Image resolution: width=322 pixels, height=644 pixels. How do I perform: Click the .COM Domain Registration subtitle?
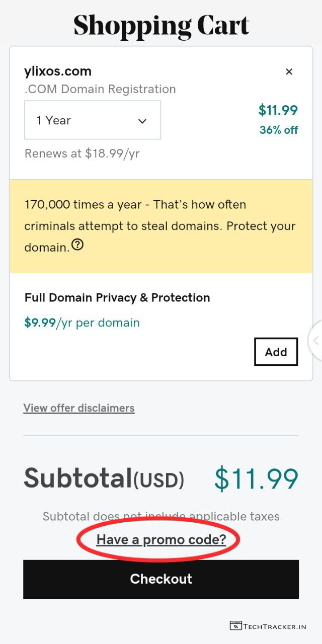(x=100, y=89)
